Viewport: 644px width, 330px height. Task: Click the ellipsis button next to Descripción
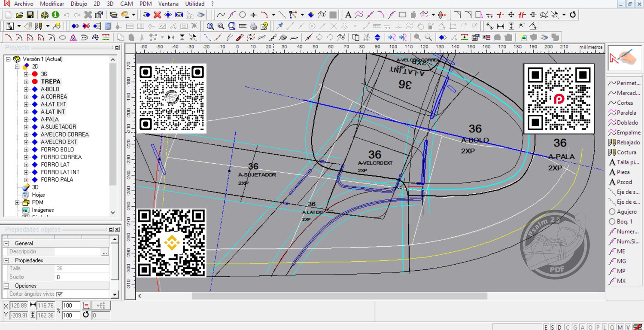[105, 252]
